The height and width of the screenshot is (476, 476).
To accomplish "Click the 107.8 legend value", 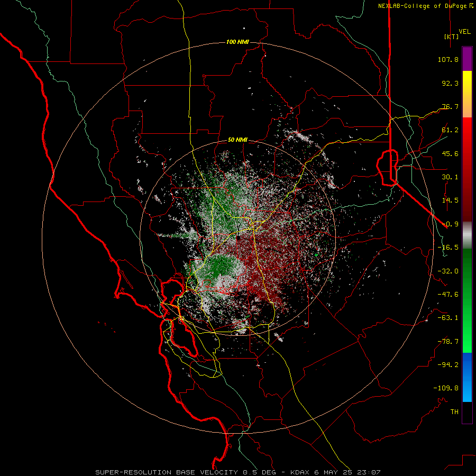I will [448, 59].
